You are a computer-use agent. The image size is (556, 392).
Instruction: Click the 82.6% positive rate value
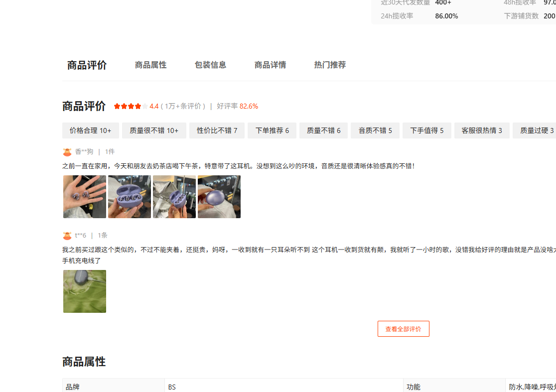click(249, 106)
